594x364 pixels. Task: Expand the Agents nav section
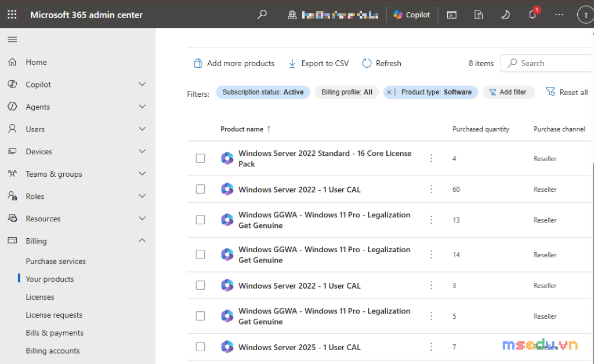(x=142, y=107)
